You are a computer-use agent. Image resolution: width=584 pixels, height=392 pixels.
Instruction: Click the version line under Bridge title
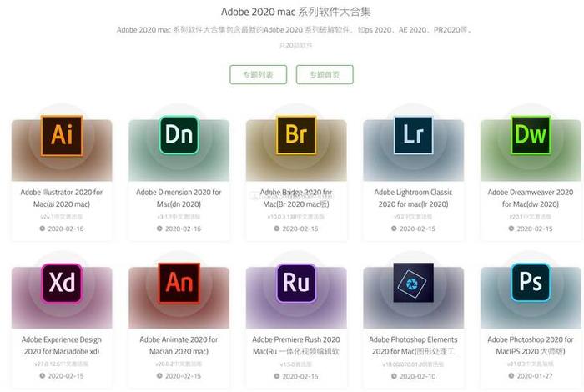pyautogui.click(x=296, y=216)
